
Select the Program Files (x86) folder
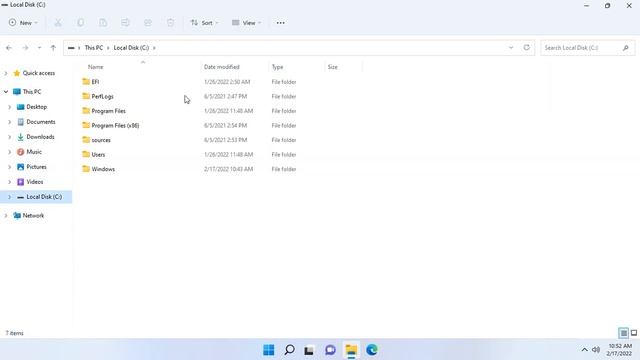click(x=115, y=125)
